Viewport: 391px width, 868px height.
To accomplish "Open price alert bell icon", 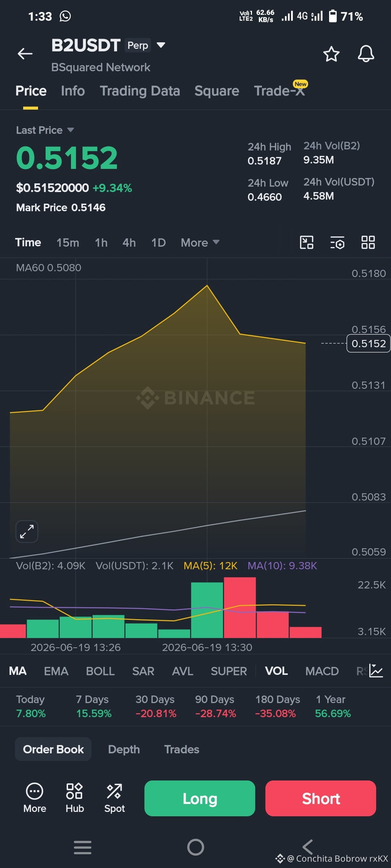I will (x=366, y=54).
